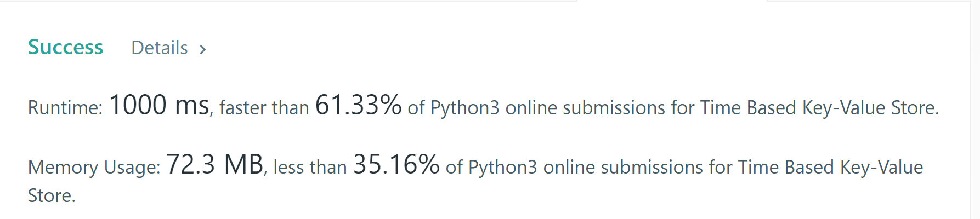Image resolution: width=980 pixels, height=219 pixels.
Task: Click the Memory Usage label
Action: click(x=94, y=167)
